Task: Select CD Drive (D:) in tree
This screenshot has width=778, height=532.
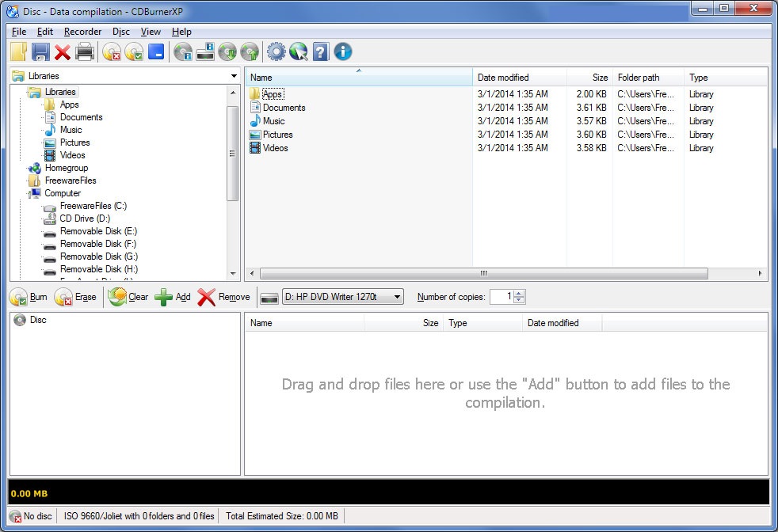Action: (x=85, y=218)
